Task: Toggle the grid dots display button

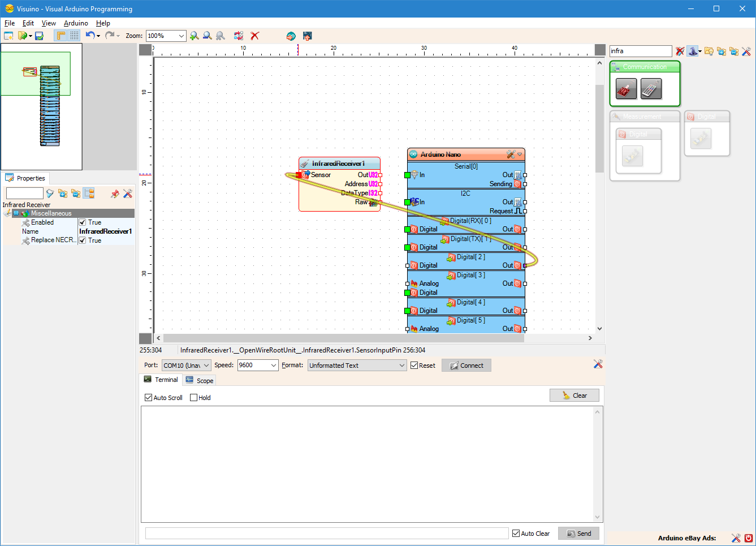Action: tap(74, 36)
